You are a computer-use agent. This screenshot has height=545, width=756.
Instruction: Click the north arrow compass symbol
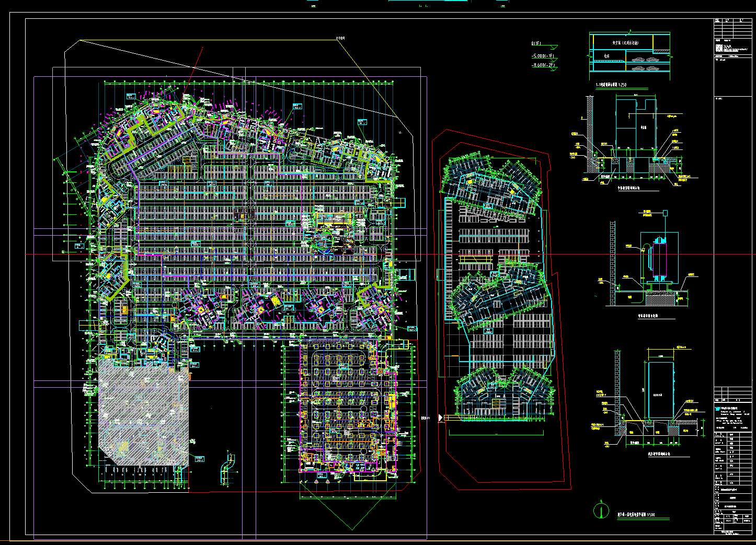(602, 510)
